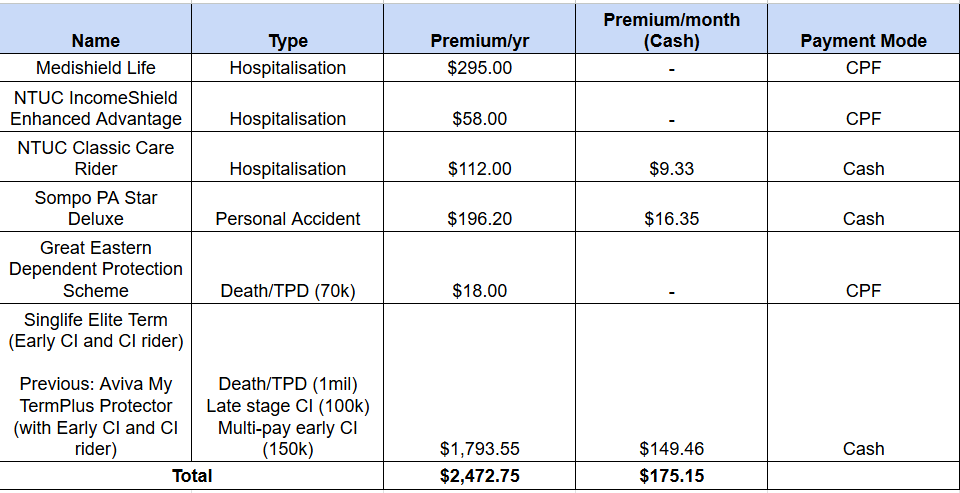Click the $58.00 premium cell
Image resolution: width=960 pixels, height=493 pixels.
479,118
